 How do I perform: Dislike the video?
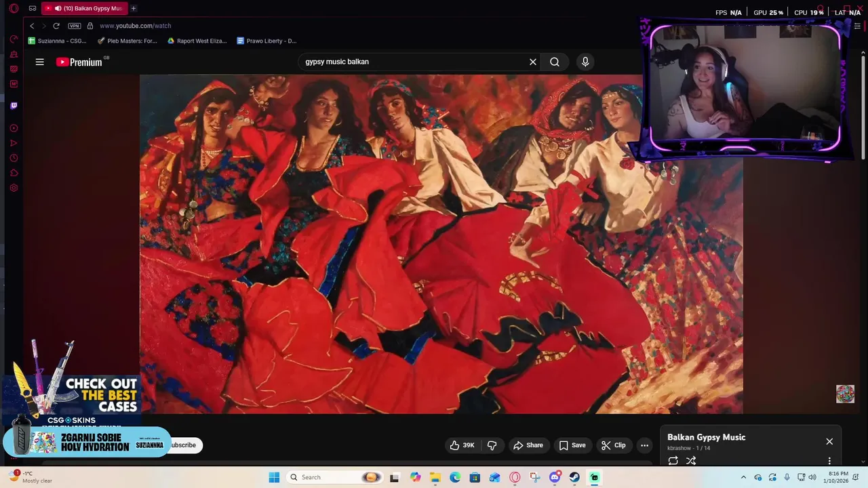click(492, 445)
